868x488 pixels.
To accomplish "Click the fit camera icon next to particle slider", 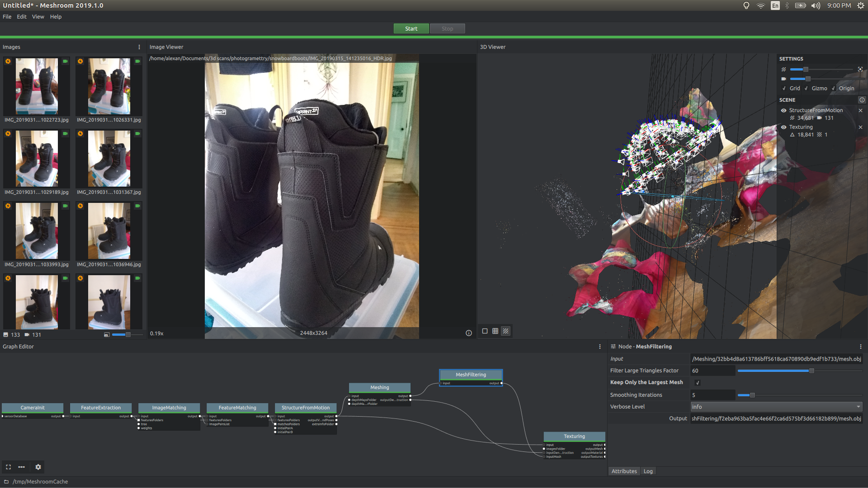I will [x=861, y=69].
